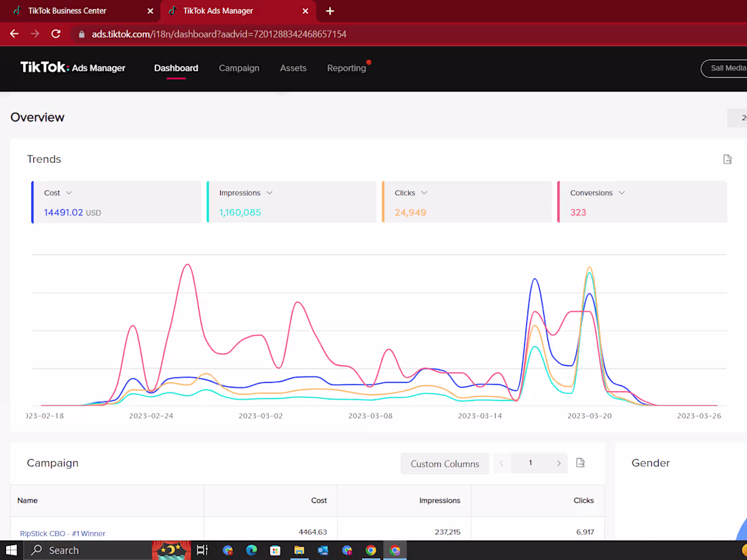Screen dimensions: 747x560
Task: Open Microsoft Edge from the taskbar
Action: click(x=251, y=550)
